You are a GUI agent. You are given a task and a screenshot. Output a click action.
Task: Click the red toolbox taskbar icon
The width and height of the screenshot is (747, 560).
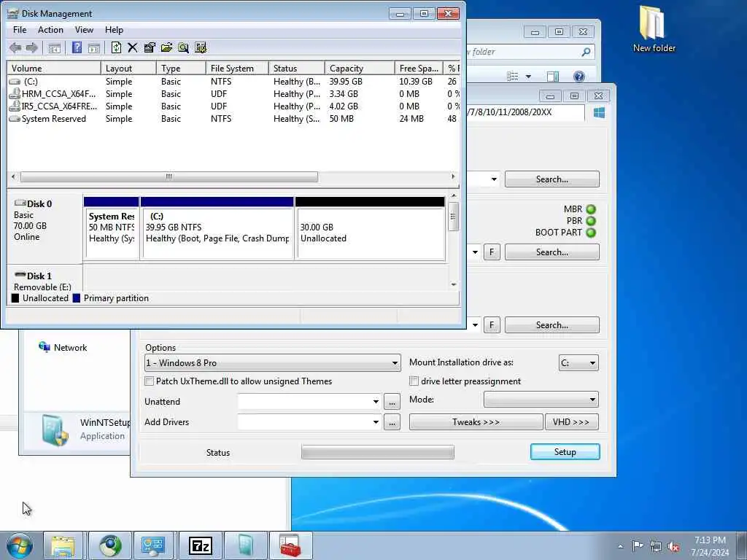click(x=290, y=545)
